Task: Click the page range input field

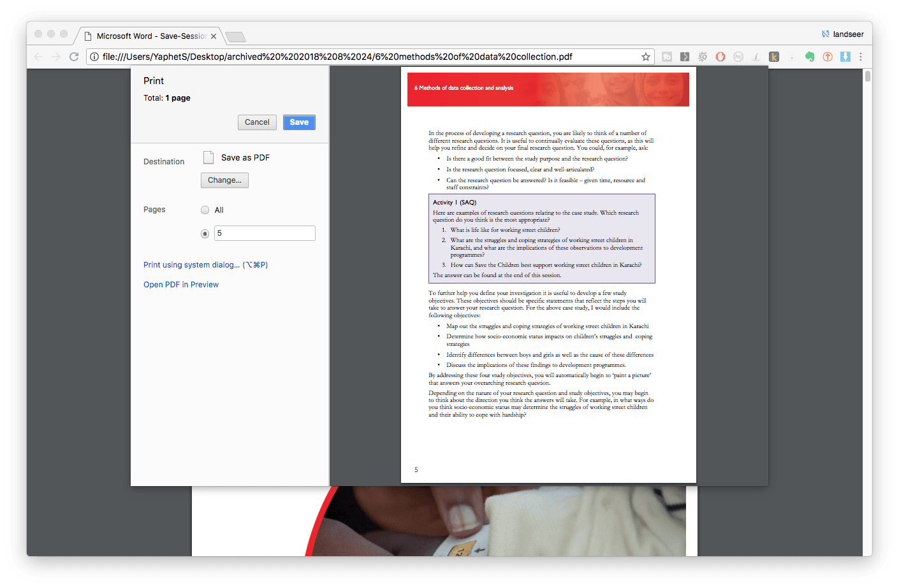Action: pyautogui.click(x=265, y=233)
